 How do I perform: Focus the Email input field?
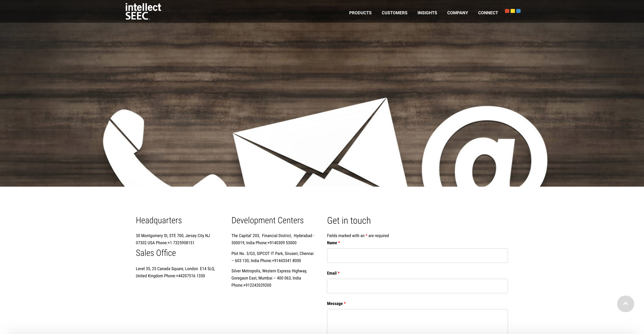[x=417, y=286]
